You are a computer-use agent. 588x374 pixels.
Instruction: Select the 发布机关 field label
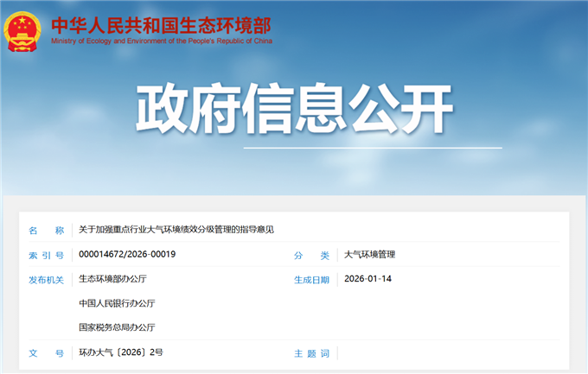pyautogui.click(x=46, y=280)
